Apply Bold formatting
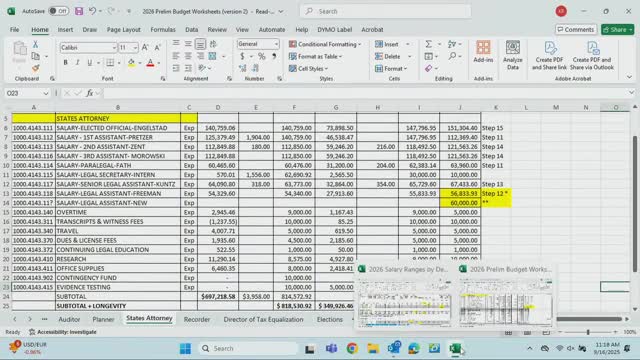 (65, 62)
